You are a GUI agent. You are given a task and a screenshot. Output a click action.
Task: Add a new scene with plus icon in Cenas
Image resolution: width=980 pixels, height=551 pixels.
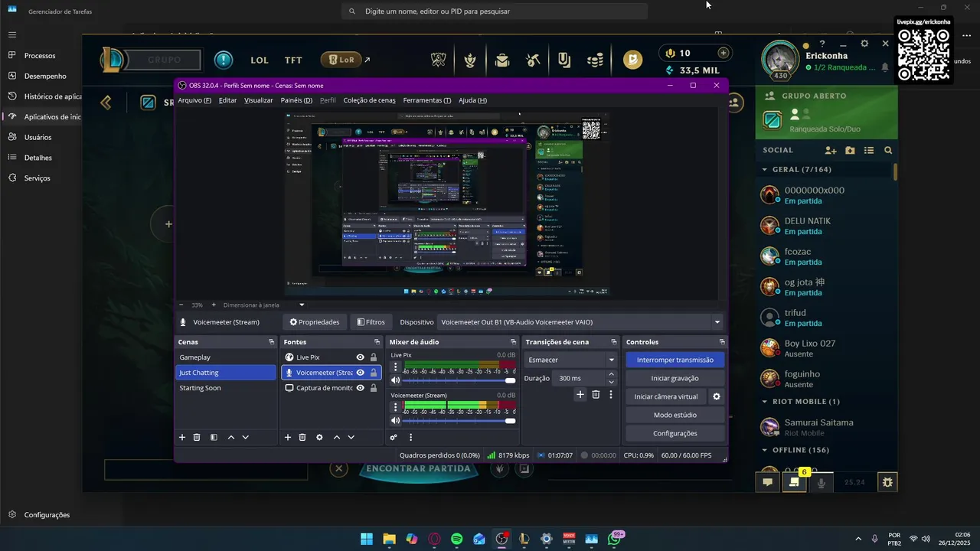click(182, 437)
